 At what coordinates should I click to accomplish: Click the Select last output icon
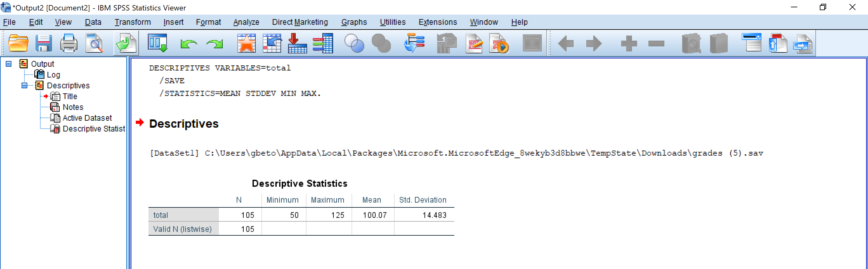[414, 43]
